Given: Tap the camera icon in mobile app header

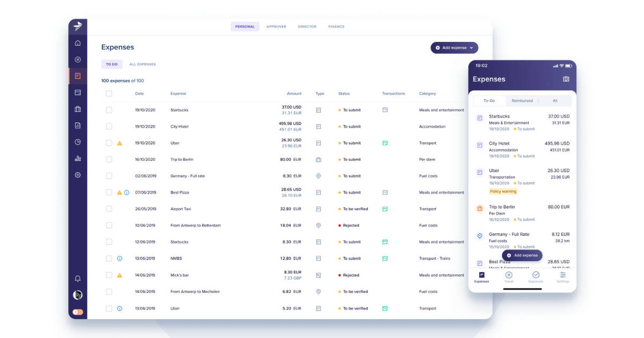Looking at the screenshot, I should point(566,79).
